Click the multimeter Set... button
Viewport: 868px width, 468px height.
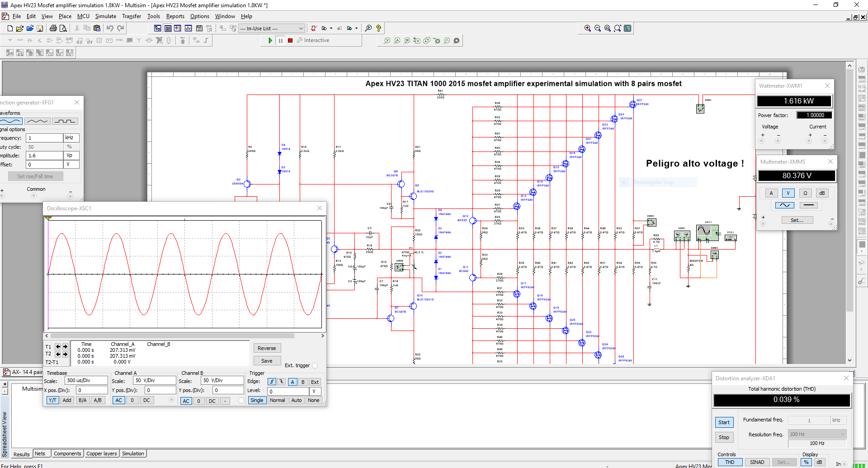click(797, 220)
